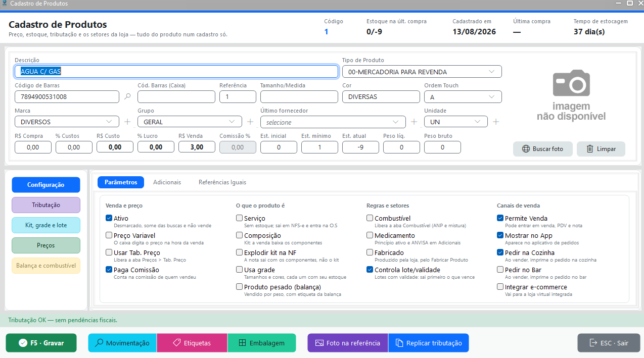
Task: Go to the Kit, grade e lote section
Action: [46, 225]
